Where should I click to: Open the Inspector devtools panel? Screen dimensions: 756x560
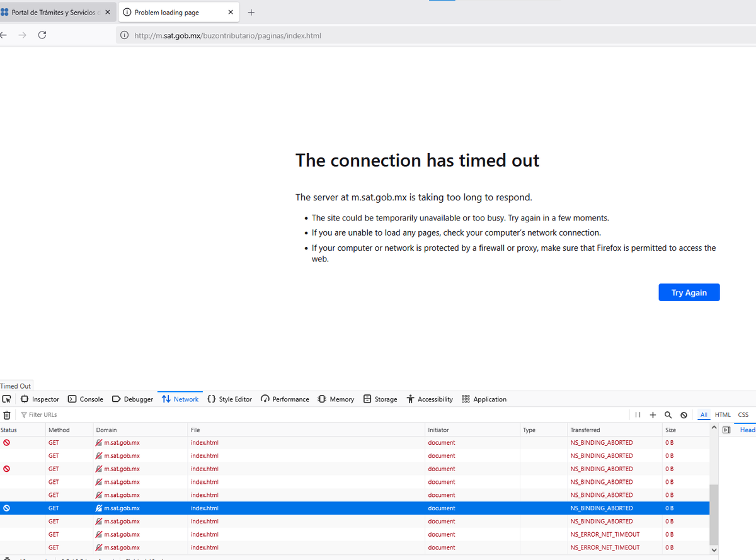coord(40,399)
